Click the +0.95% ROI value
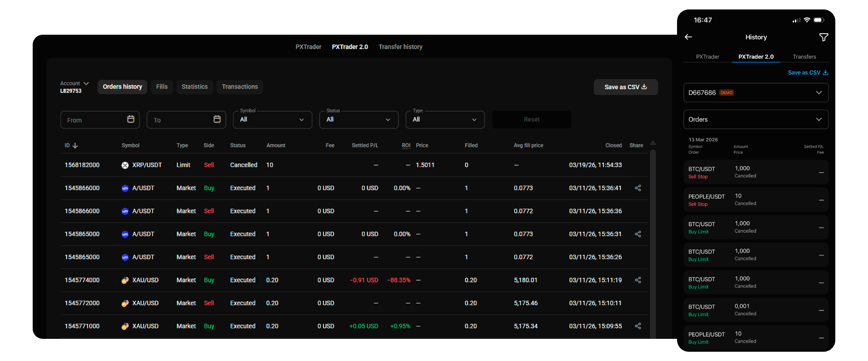 point(400,326)
